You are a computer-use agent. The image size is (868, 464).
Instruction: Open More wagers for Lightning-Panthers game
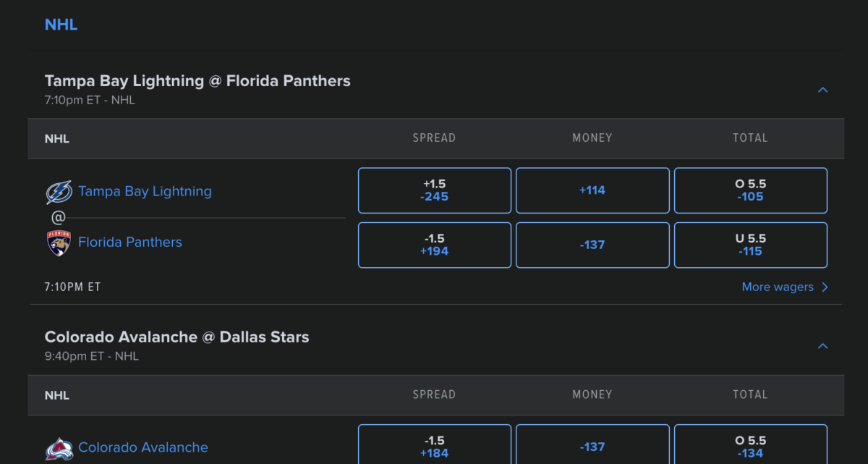[785, 287]
